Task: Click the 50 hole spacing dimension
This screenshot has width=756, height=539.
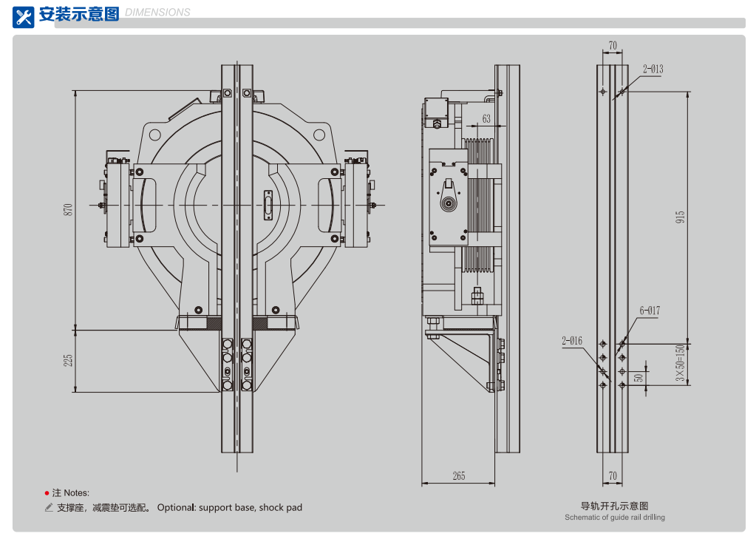Action: click(x=639, y=377)
